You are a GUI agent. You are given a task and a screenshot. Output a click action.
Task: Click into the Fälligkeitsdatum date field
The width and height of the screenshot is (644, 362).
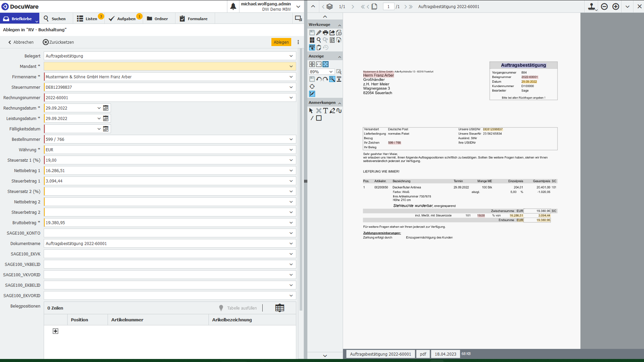pyautogui.click(x=71, y=129)
